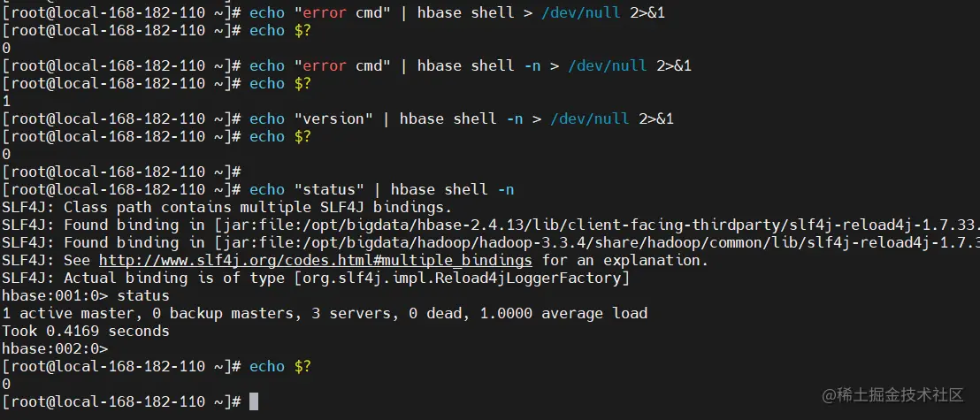Click "/dev/null" in the version command line
Screen dimensions: 980x420
pos(589,118)
